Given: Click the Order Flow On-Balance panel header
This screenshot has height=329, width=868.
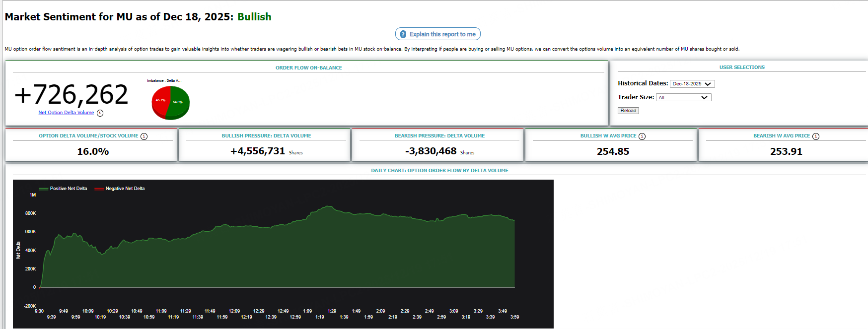Looking at the screenshot, I should [308, 67].
